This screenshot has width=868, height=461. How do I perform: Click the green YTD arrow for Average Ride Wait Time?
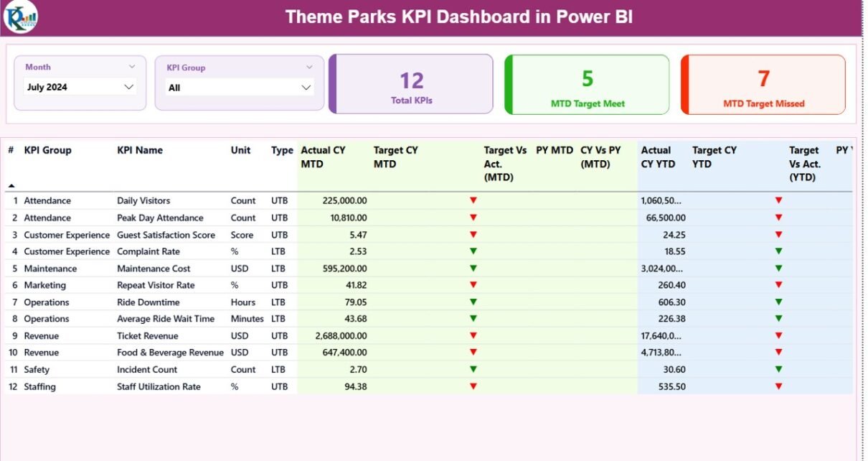click(x=778, y=319)
